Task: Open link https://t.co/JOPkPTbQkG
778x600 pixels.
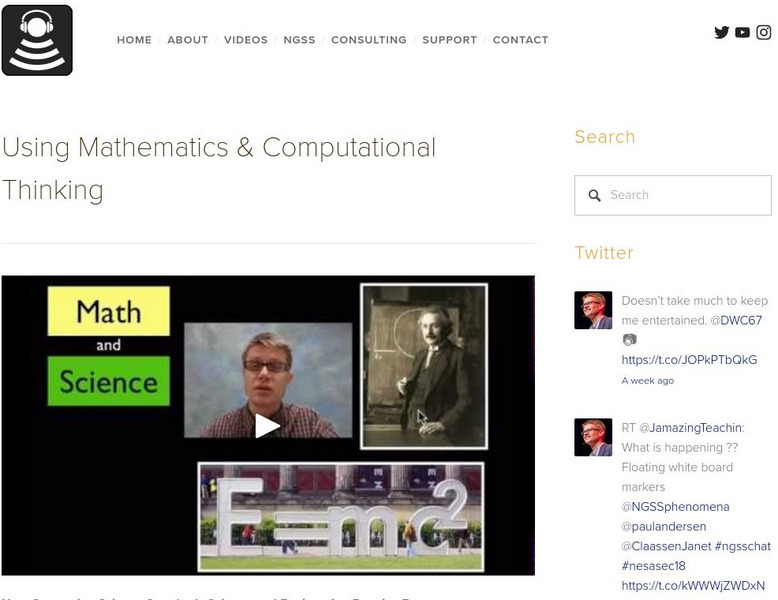Action: point(689,360)
